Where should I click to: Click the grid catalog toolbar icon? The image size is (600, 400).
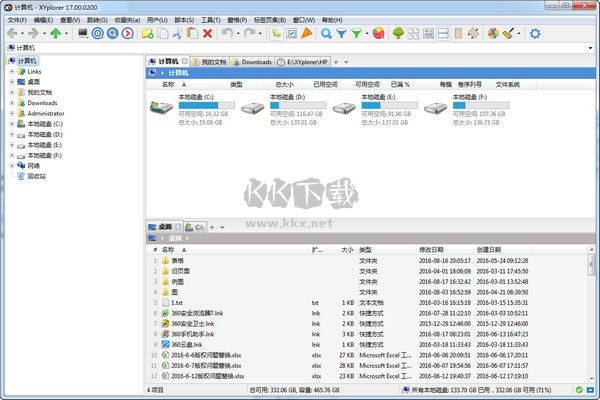(x=429, y=34)
